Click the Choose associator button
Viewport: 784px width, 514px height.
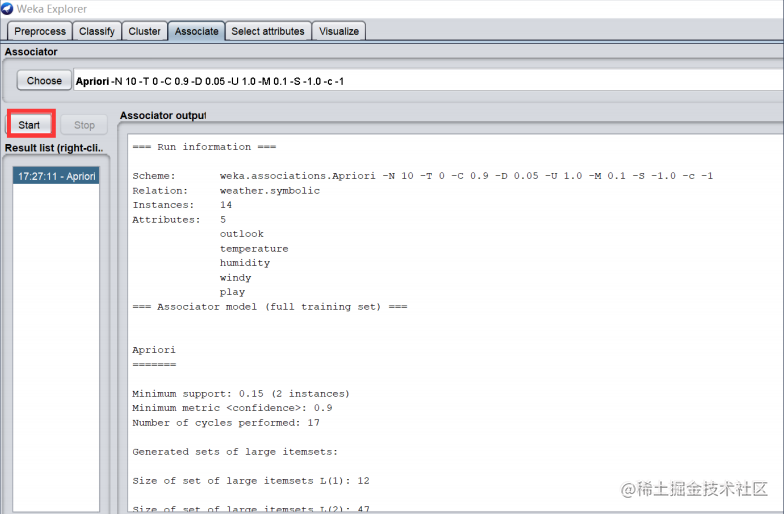click(44, 80)
